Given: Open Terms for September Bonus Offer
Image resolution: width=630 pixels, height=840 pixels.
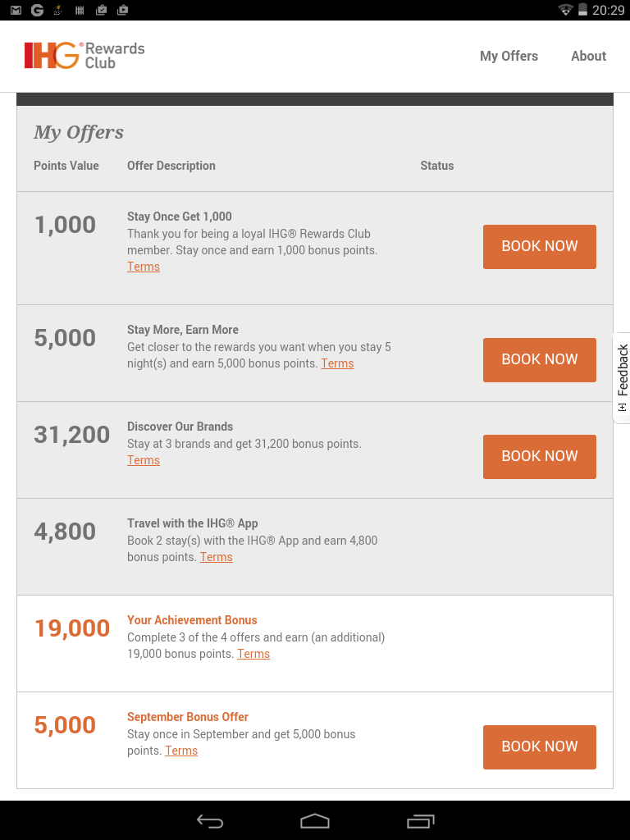Looking at the screenshot, I should [x=181, y=751].
